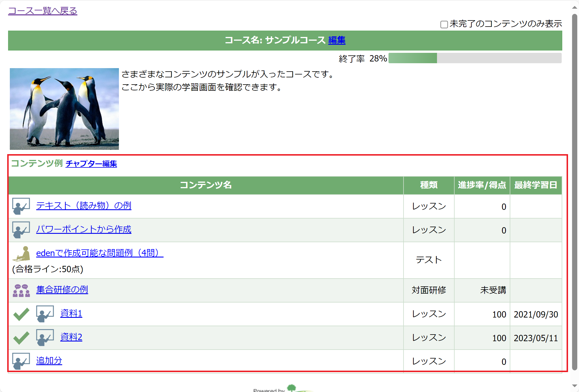Click 種類 column header
This screenshot has height=392, width=579.
pyautogui.click(x=429, y=185)
